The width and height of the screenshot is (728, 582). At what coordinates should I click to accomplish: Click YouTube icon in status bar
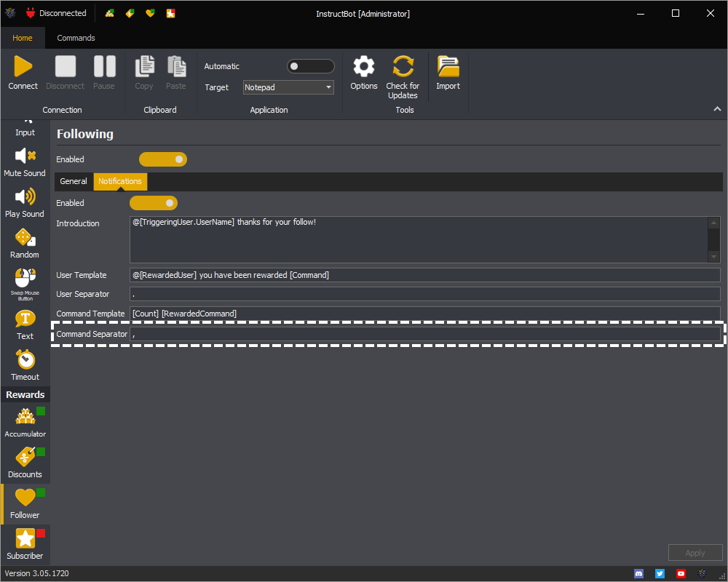(681, 574)
